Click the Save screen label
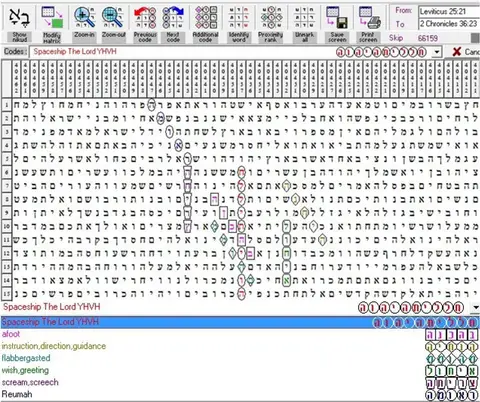 click(x=337, y=37)
